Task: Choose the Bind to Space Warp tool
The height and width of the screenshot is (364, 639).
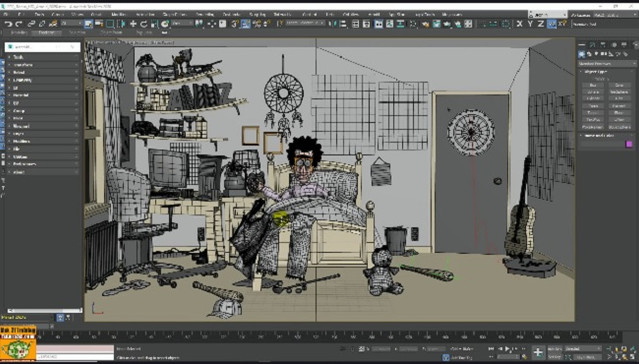Action: (53, 24)
